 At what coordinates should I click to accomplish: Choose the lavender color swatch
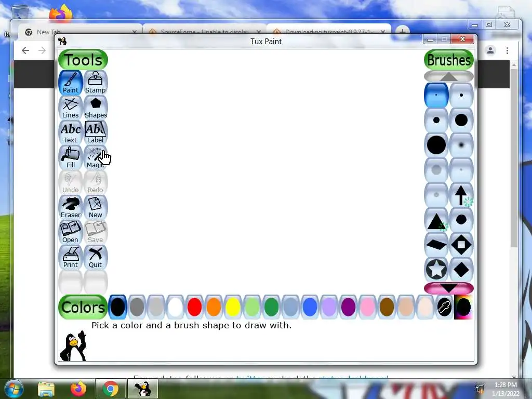point(329,308)
